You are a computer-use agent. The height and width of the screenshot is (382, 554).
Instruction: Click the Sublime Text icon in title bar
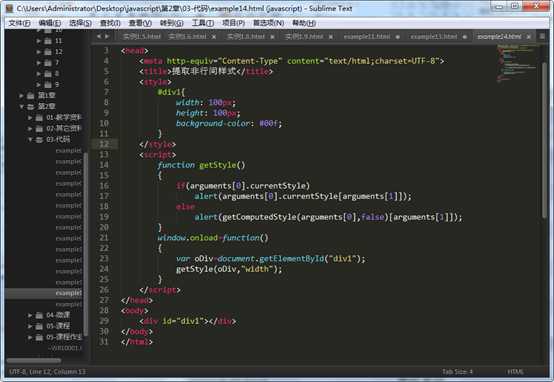(x=9, y=8)
